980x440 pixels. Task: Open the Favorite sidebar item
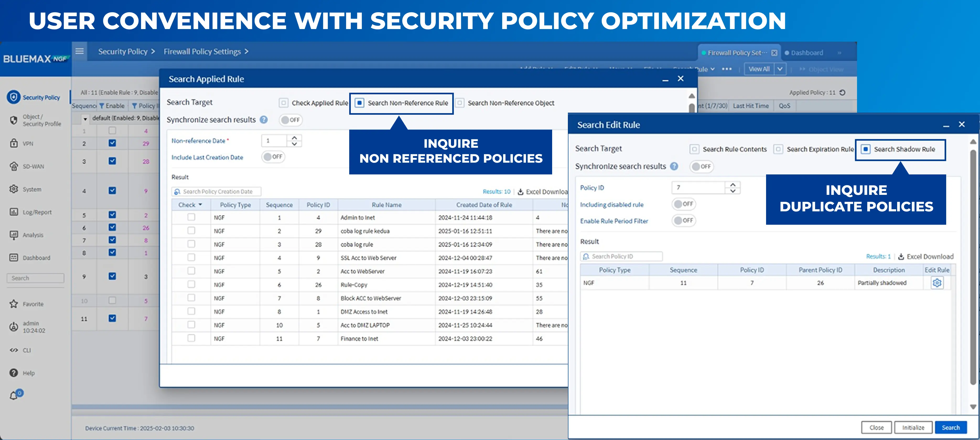[x=26, y=304]
